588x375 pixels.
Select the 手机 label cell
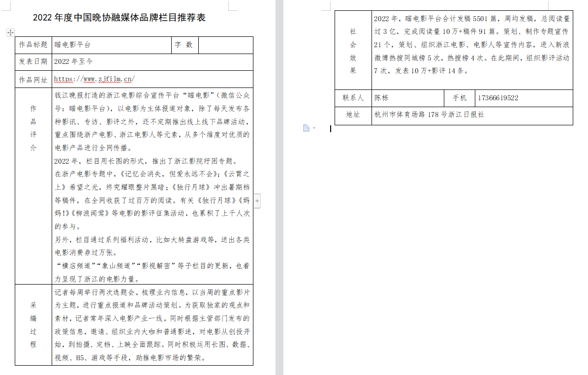tap(460, 98)
